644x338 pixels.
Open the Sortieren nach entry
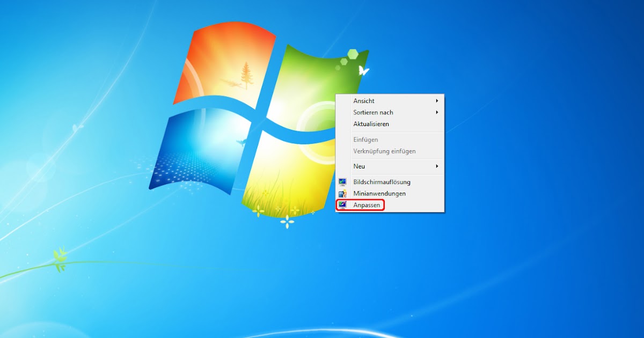click(390, 112)
